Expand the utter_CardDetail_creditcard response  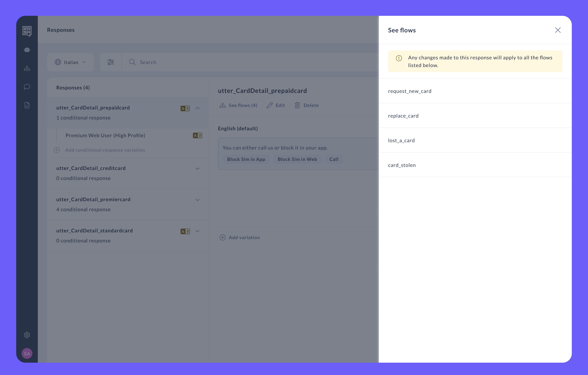click(x=198, y=169)
